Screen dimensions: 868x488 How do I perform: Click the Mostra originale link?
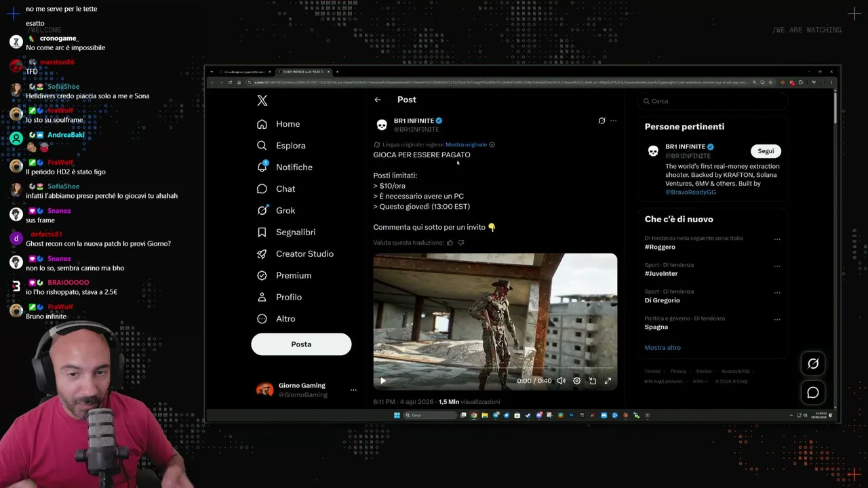click(x=466, y=144)
